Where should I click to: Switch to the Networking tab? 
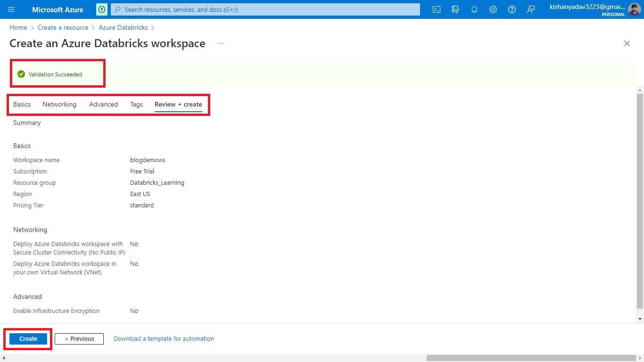tap(59, 104)
